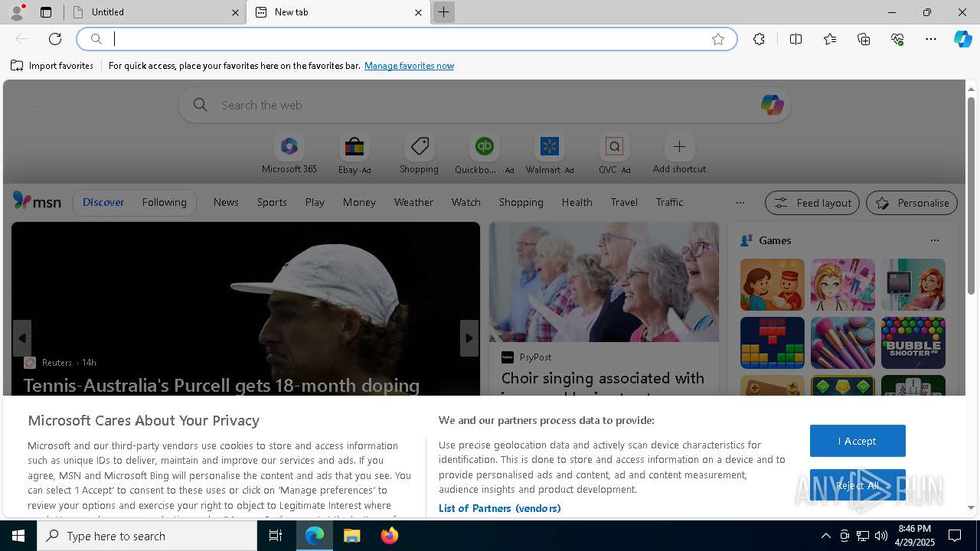980x551 pixels.
Task: Open the tab actions menu icon
Action: click(x=46, y=12)
